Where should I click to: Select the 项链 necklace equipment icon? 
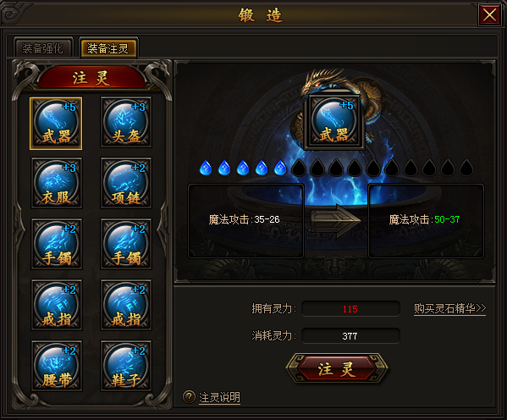pyautogui.click(x=126, y=183)
